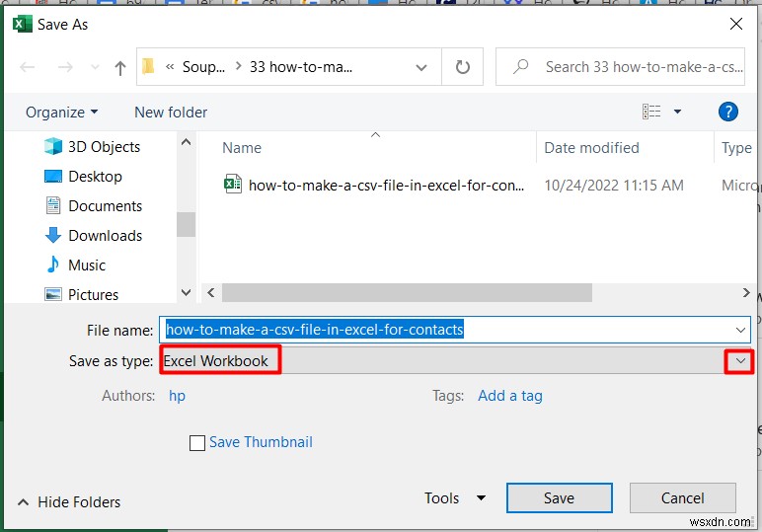Click the navigation pane scroll down arrow
Screen dimensions: 762x532
(x=187, y=292)
